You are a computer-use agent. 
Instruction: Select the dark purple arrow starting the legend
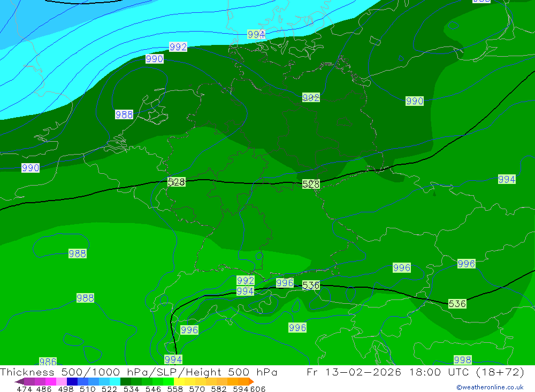point(19,381)
